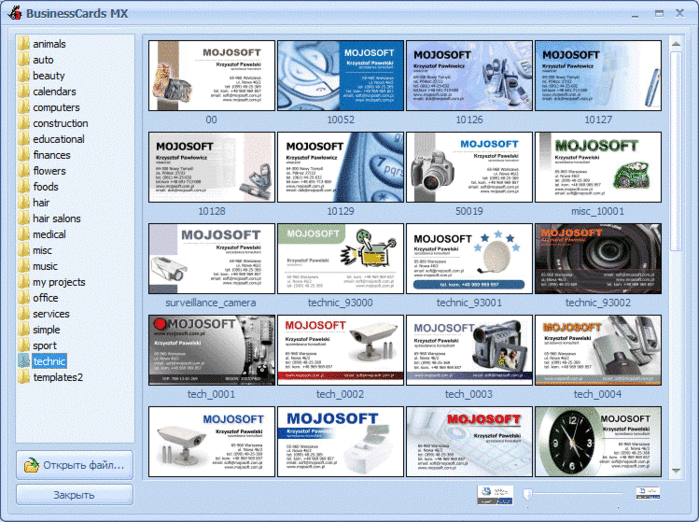This screenshot has width=699, height=522.
Task: Open the templates2 folder
Action: (x=50, y=377)
